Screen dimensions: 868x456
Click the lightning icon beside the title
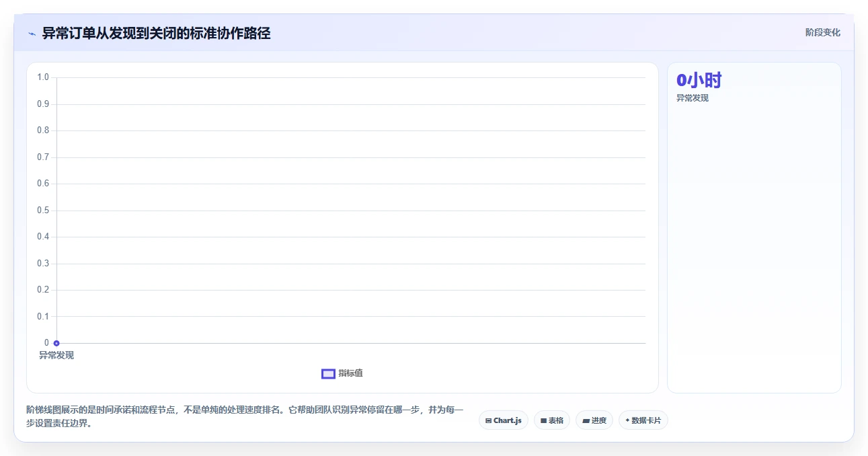pos(32,34)
